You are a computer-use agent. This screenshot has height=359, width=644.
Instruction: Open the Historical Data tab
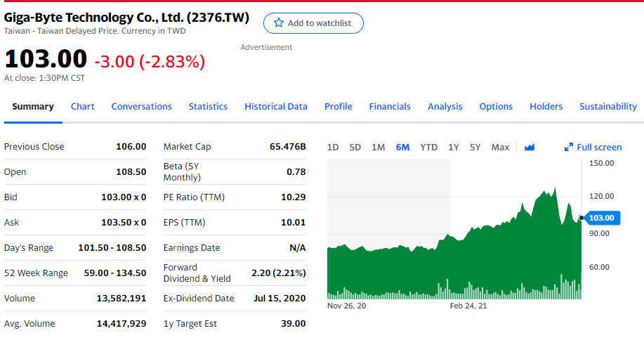point(276,106)
